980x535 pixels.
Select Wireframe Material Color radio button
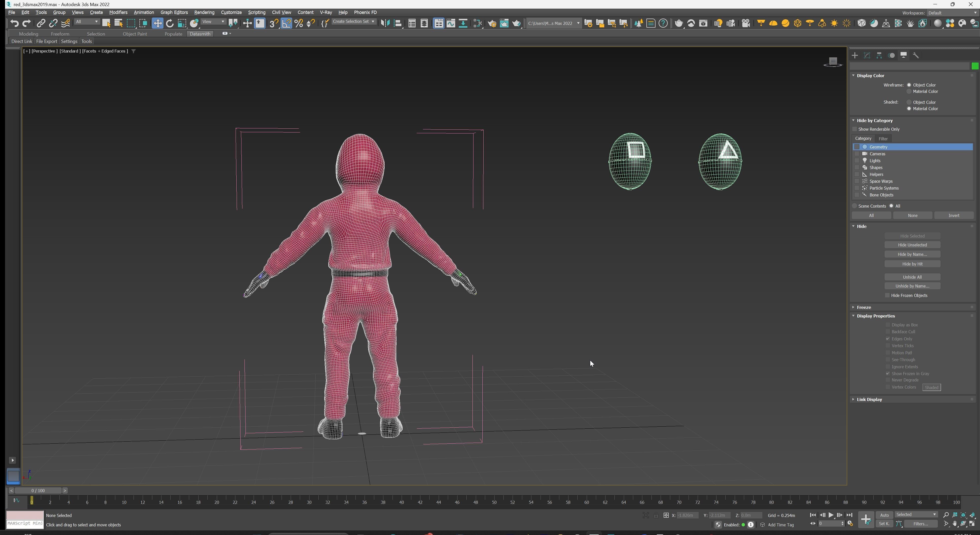tap(909, 92)
